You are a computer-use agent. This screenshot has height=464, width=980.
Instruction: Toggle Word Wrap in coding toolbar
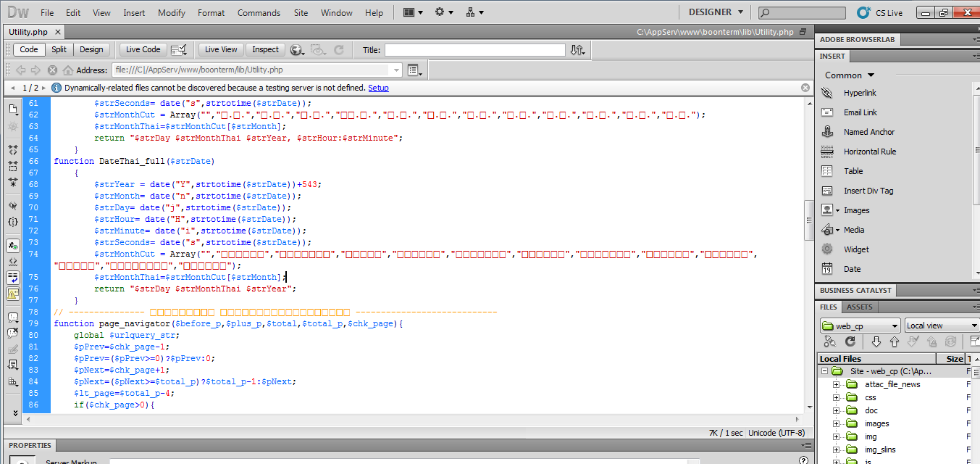[13, 278]
